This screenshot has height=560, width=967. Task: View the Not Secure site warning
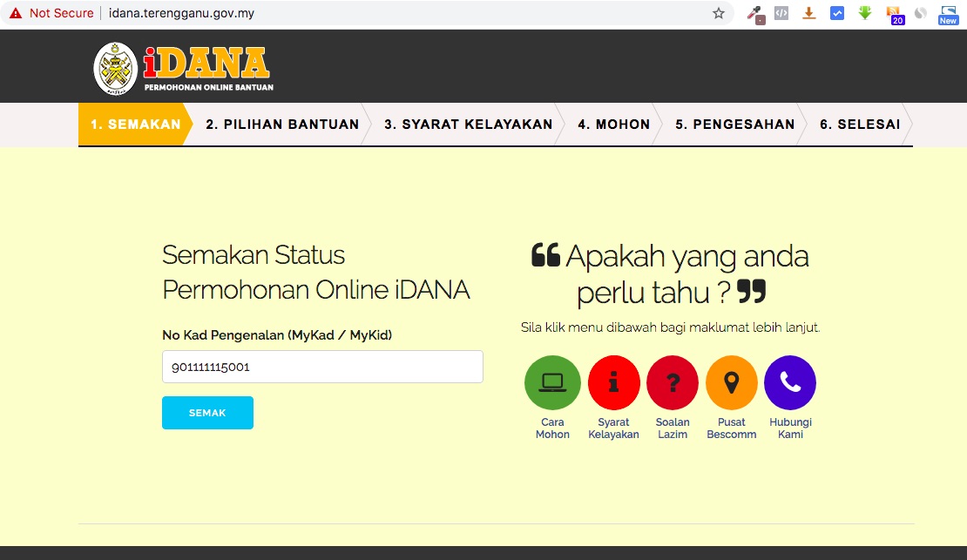51,13
